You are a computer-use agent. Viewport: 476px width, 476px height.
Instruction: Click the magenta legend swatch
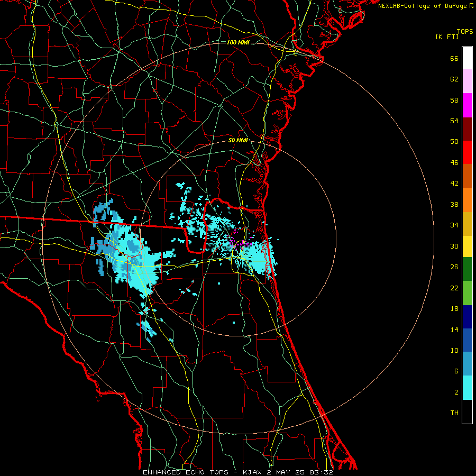point(467,105)
